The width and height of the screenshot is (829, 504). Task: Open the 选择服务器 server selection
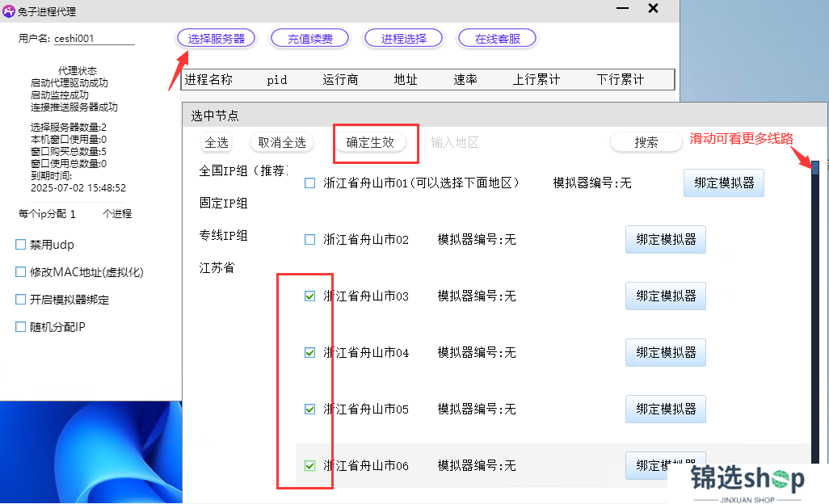[x=217, y=39]
